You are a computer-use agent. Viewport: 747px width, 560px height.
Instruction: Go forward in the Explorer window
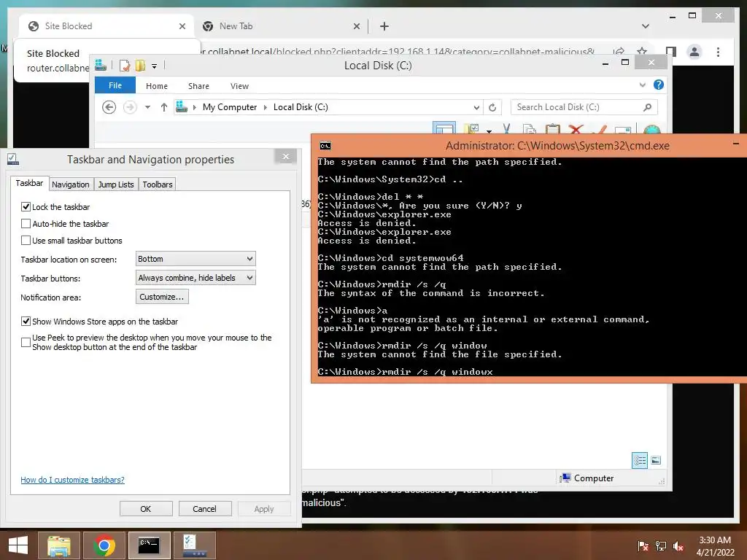click(x=130, y=107)
